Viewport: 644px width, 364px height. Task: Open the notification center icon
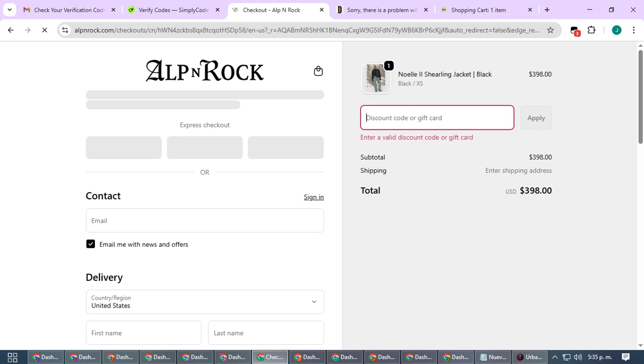click(626, 357)
